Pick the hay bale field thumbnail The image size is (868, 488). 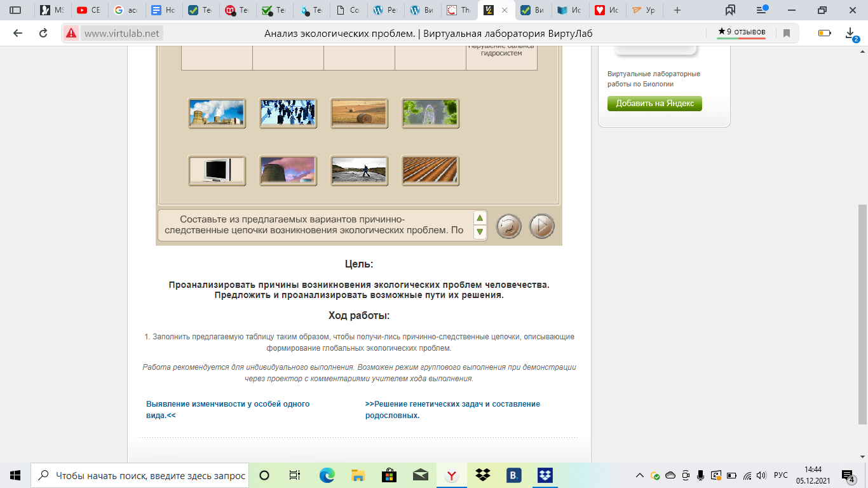point(359,113)
